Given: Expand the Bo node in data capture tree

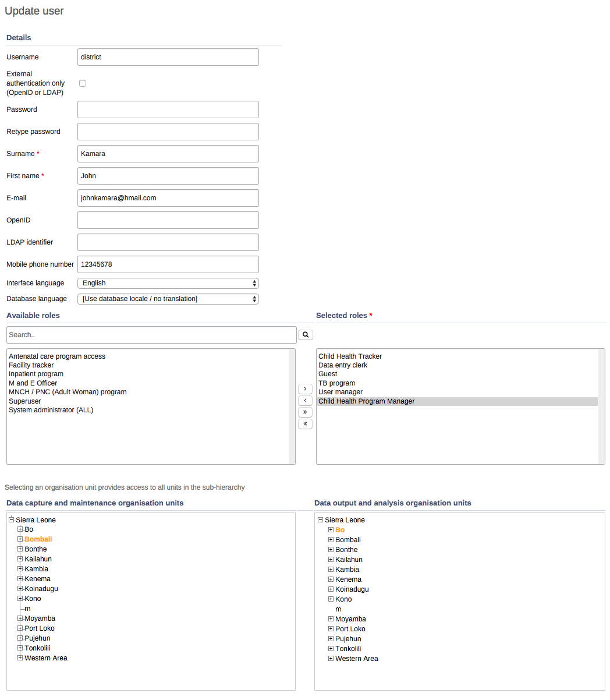Looking at the screenshot, I should (x=20, y=529).
